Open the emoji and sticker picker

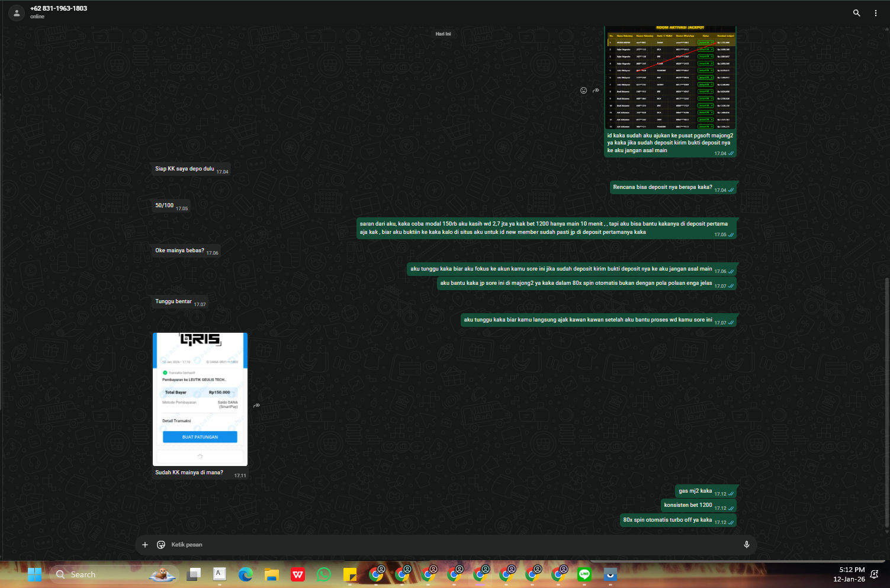pos(161,545)
